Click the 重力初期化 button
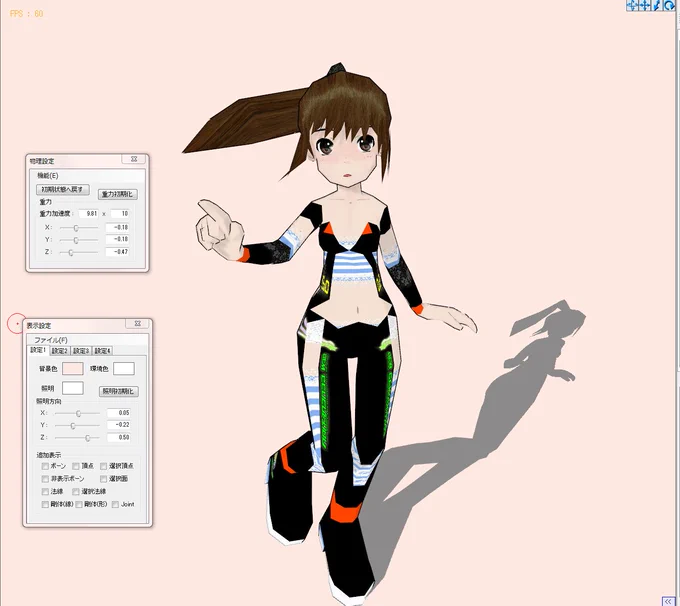This screenshot has width=680, height=606. [118, 194]
